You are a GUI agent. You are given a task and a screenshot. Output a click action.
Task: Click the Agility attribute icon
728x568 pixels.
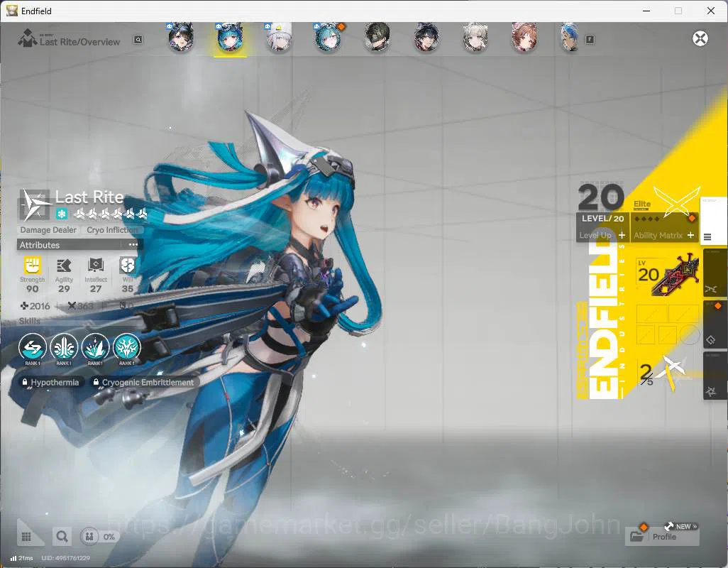coord(64,266)
